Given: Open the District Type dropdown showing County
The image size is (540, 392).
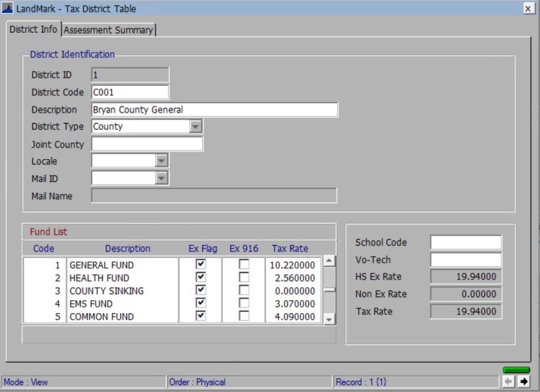Looking at the screenshot, I should [197, 126].
